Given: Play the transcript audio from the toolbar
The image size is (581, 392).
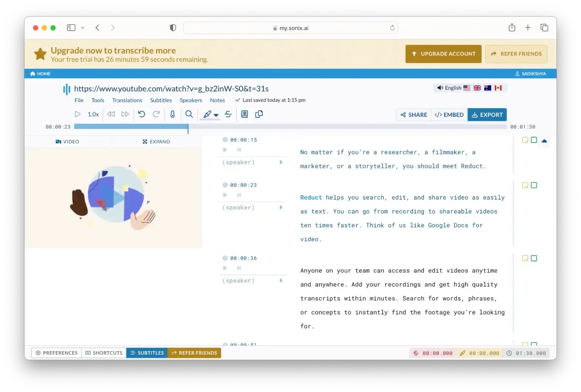Looking at the screenshot, I should [x=77, y=114].
